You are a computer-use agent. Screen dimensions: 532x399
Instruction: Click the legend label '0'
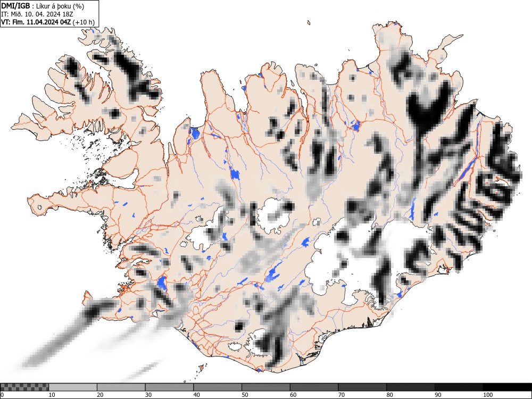point(2,395)
